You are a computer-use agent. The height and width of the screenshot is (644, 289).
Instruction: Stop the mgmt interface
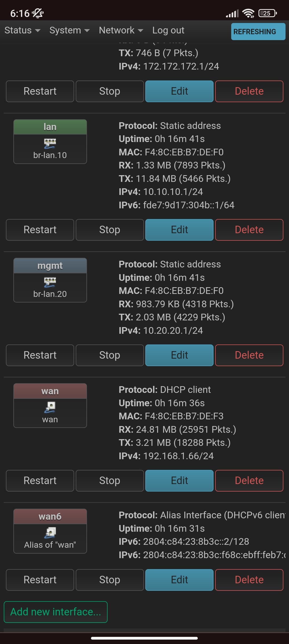pyautogui.click(x=109, y=355)
